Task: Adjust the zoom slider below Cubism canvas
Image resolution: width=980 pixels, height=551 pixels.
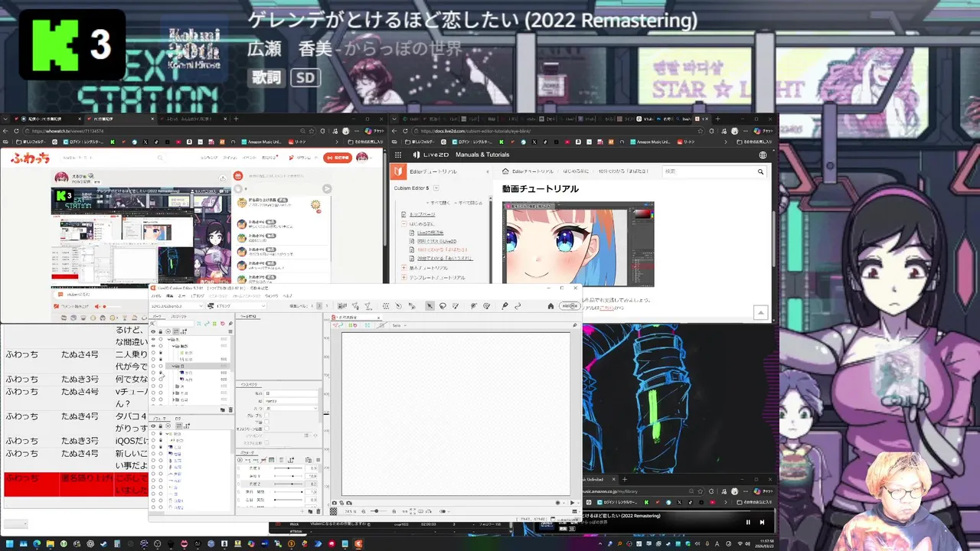Action: (x=377, y=511)
